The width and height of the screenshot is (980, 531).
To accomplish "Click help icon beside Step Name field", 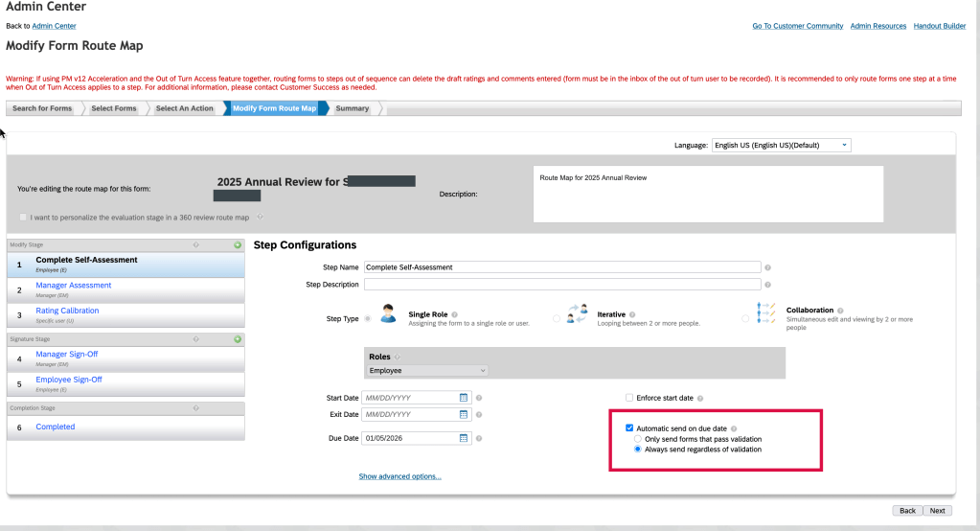I will pos(768,267).
